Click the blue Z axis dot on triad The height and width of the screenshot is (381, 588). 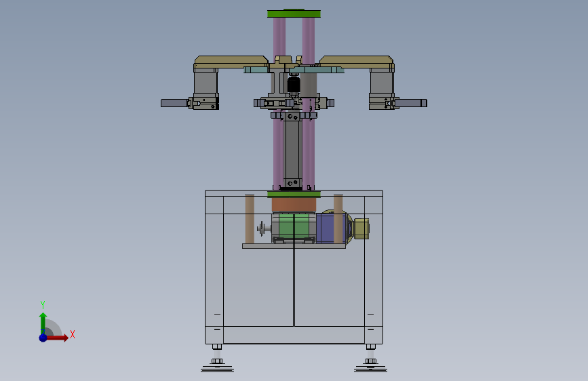click(43, 338)
